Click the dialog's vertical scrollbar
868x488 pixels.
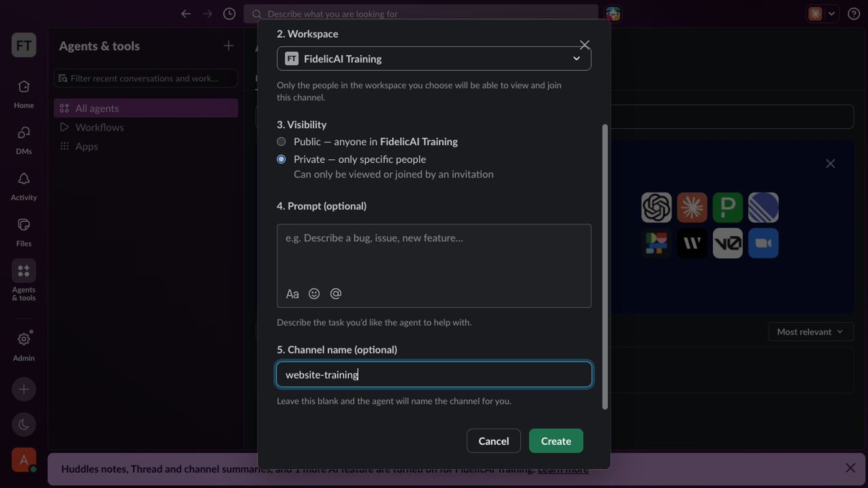[605, 267]
